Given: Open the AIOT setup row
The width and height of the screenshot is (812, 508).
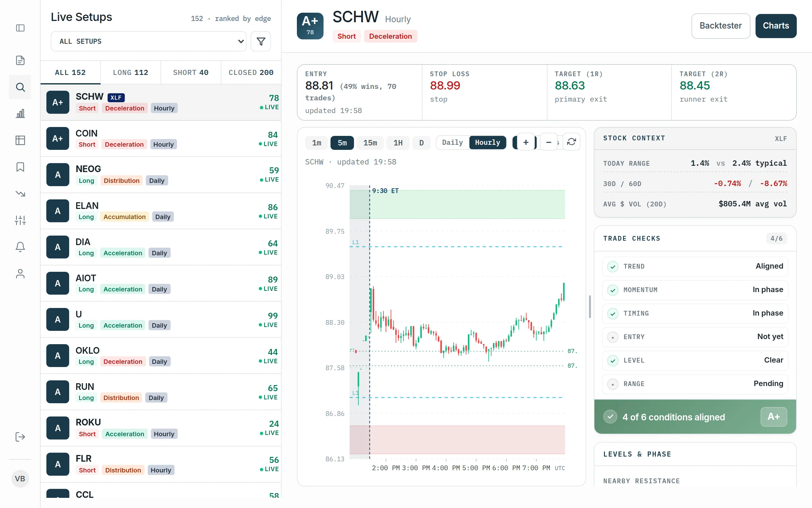Looking at the screenshot, I should (161, 283).
